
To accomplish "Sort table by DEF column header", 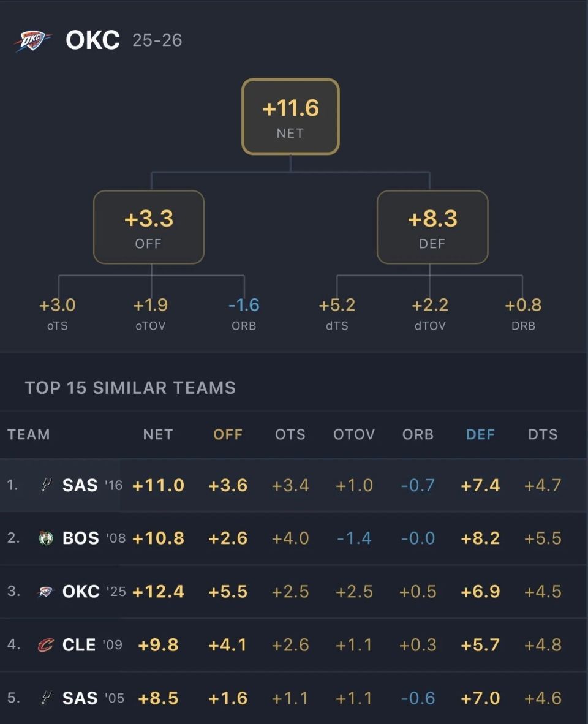I will pos(480,434).
